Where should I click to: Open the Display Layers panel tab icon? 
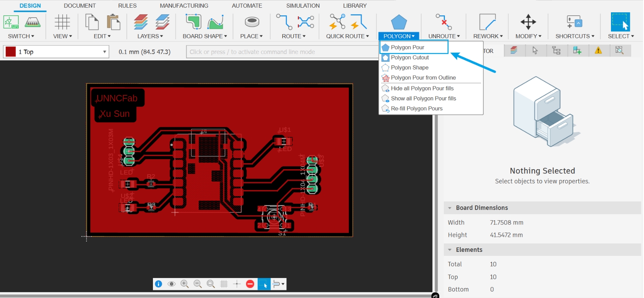point(514,50)
